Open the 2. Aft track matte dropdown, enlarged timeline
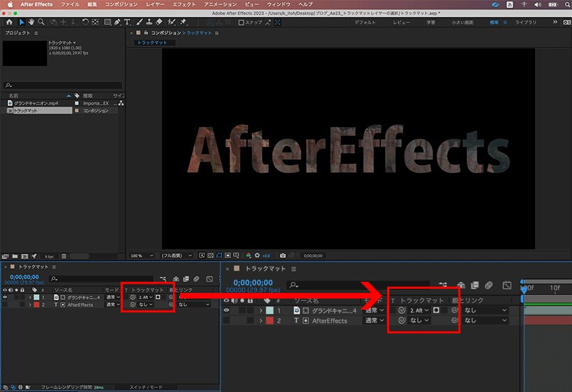Image resolution: width=572 pixels, height=392 pixels. pyautogui.click(x=419, y=310)
